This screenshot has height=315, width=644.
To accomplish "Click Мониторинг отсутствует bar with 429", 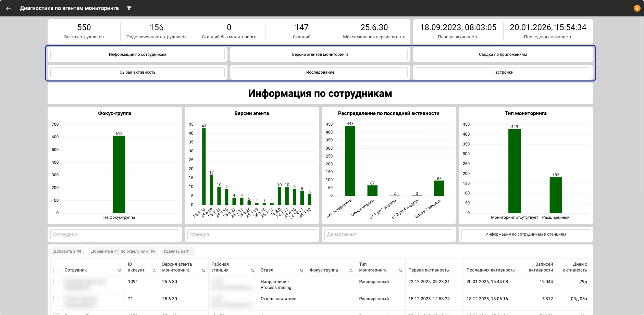I will point(515,171).
